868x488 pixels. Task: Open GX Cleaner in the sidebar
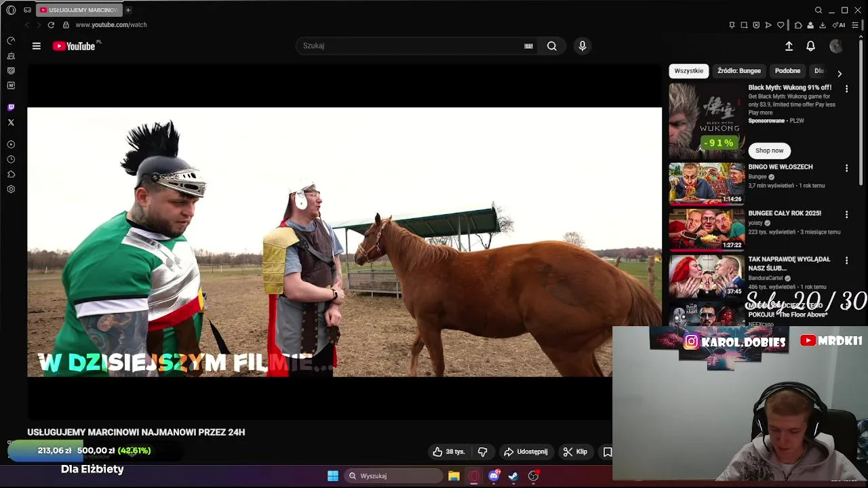(x=11, y=56)
